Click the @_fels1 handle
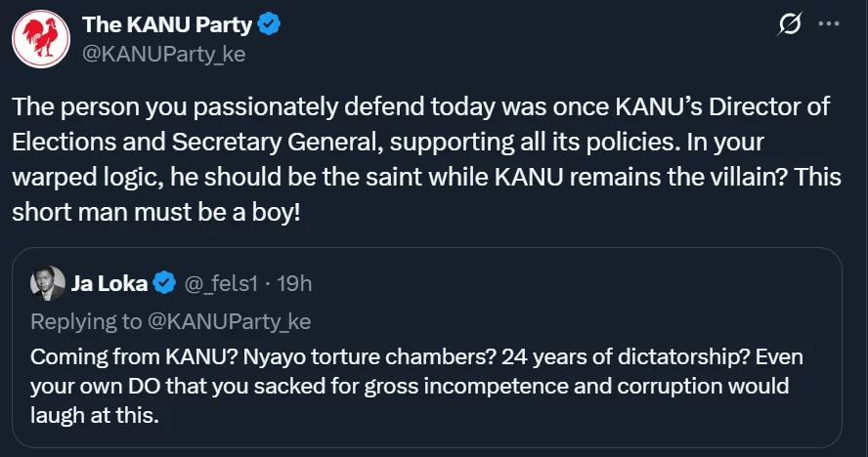 (x=218, y=284)
